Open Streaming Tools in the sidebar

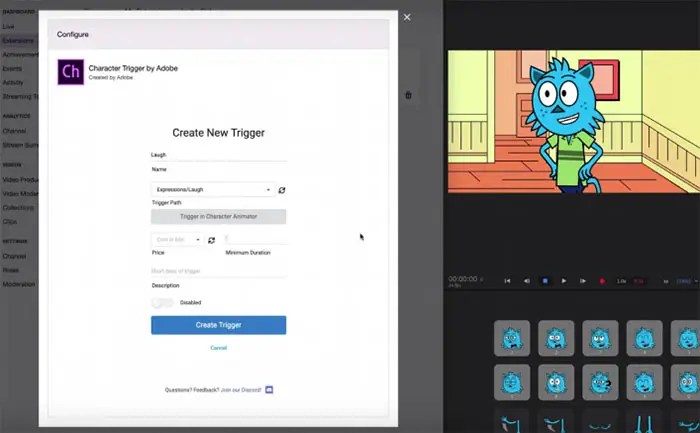click(20, 96)
